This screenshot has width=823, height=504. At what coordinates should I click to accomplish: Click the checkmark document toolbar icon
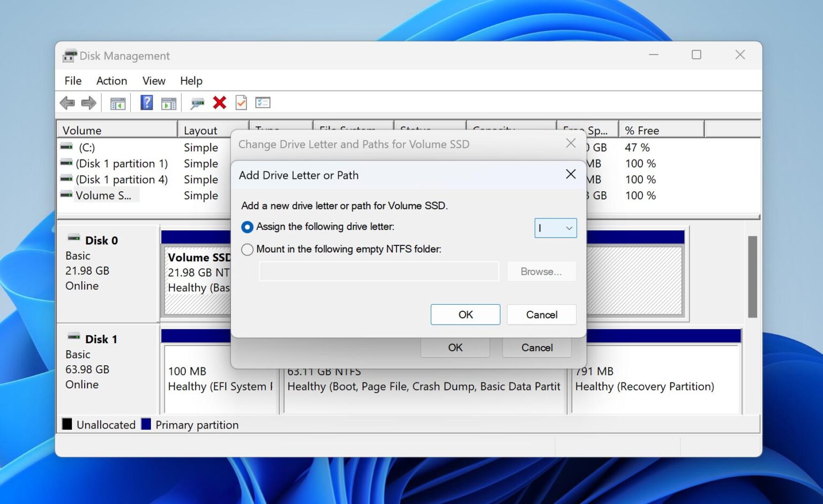coord(241,102)
